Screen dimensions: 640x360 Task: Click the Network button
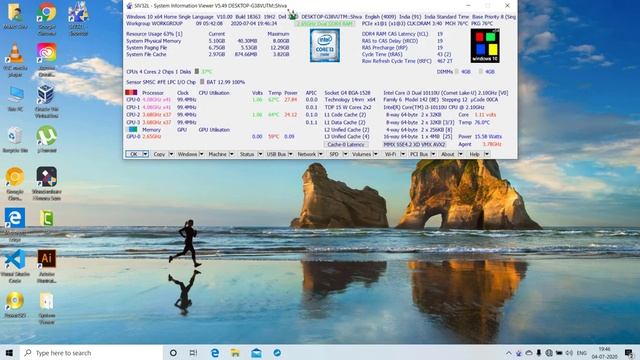307,154
